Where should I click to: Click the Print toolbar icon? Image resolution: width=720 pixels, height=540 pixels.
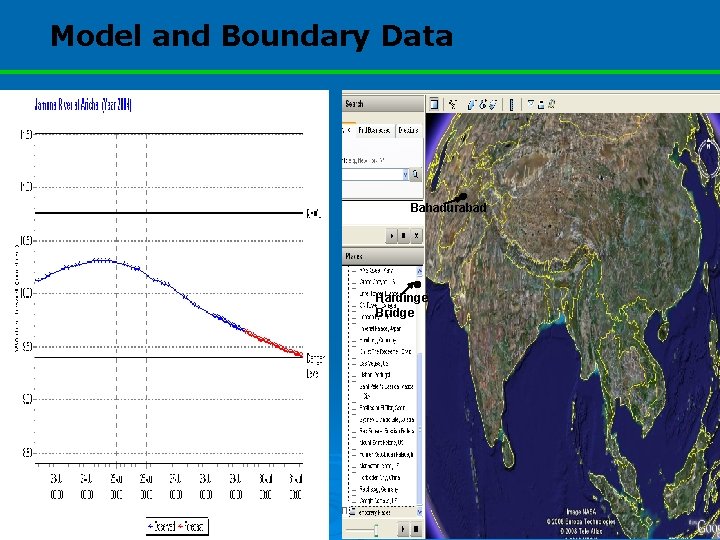pyautogui.click(x=541, y=104)
